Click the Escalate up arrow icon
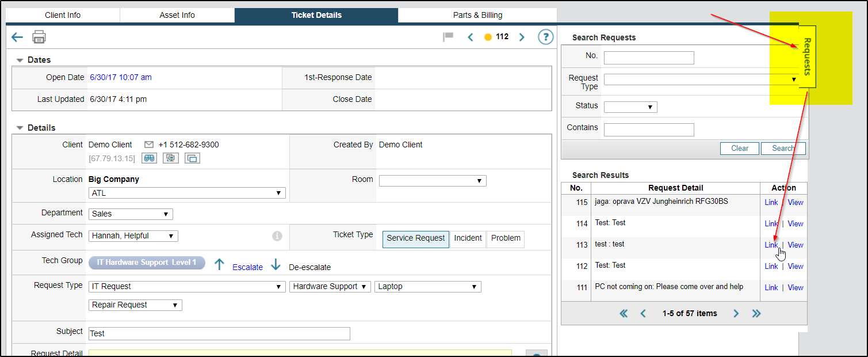This screenshot has height=357, width=868. tap(219, 264)
